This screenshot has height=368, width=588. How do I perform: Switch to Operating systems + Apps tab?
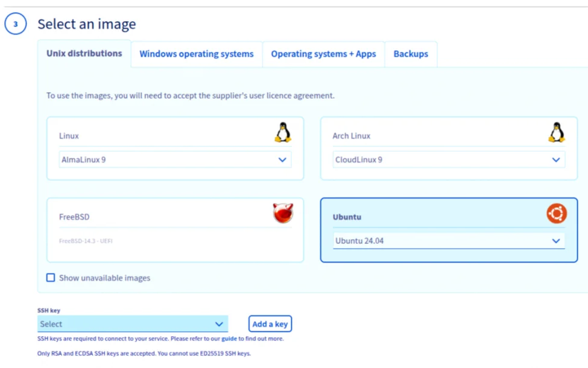[323, 54]
